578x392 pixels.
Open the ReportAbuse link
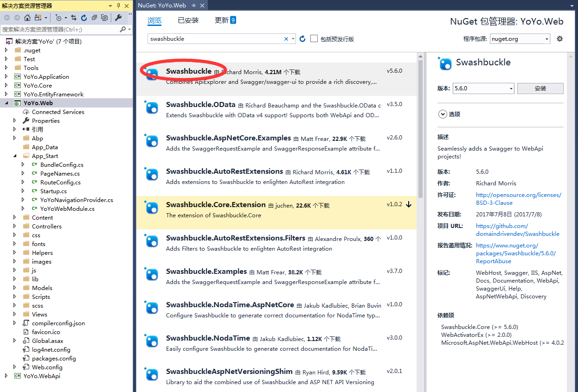click(516, 253)
